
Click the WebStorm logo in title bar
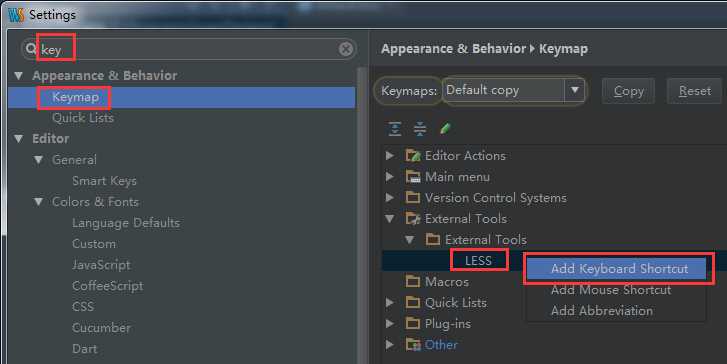click(x=16, y=15)
